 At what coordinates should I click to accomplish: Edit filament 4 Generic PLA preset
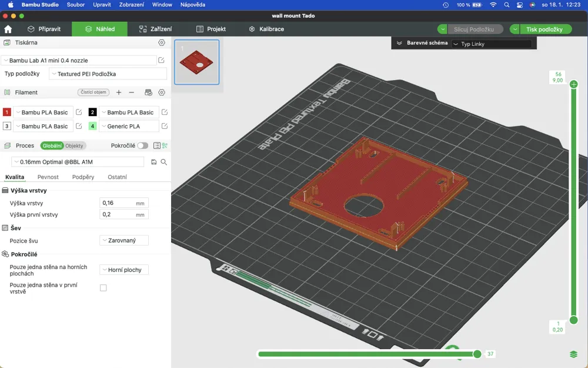164,126
